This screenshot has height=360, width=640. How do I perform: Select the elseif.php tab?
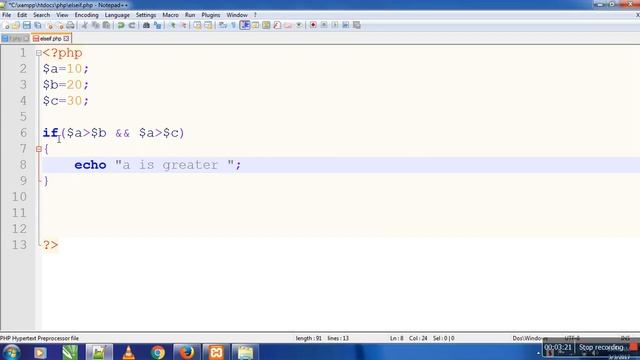click(x=51, y=38)
